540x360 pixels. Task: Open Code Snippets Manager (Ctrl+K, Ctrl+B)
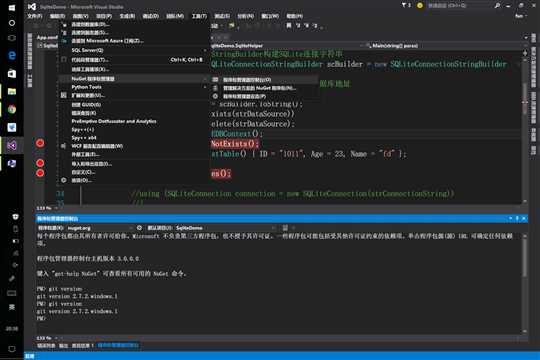point(134,60)
